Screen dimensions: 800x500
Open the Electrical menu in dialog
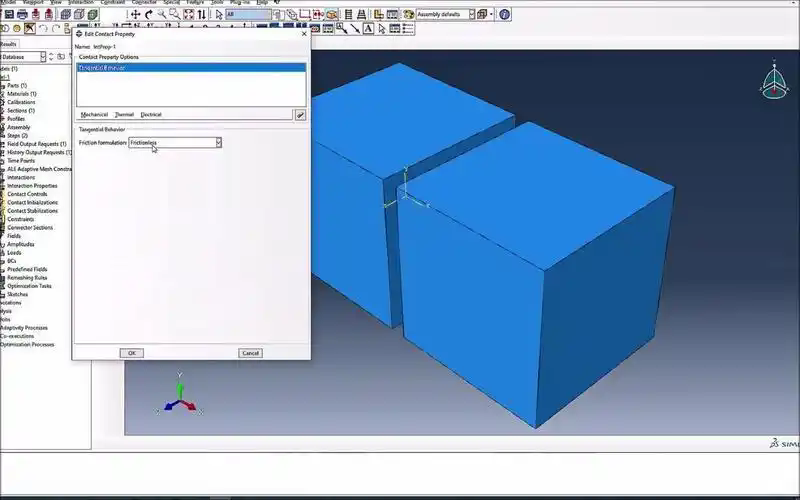150,115
